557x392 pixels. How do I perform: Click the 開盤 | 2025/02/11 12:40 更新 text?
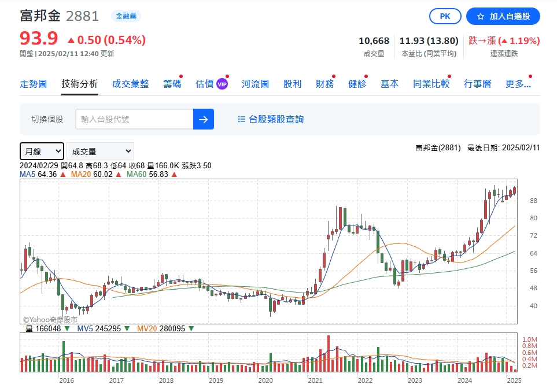pos(67,54)
